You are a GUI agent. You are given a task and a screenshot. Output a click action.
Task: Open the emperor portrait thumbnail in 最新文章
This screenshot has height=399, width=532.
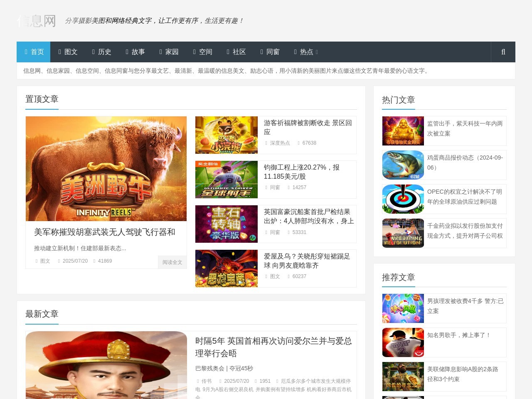106,365
